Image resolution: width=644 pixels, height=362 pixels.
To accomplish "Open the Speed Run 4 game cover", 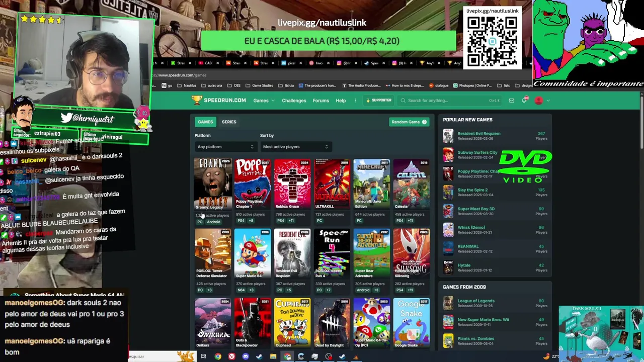I will [332, 254].
